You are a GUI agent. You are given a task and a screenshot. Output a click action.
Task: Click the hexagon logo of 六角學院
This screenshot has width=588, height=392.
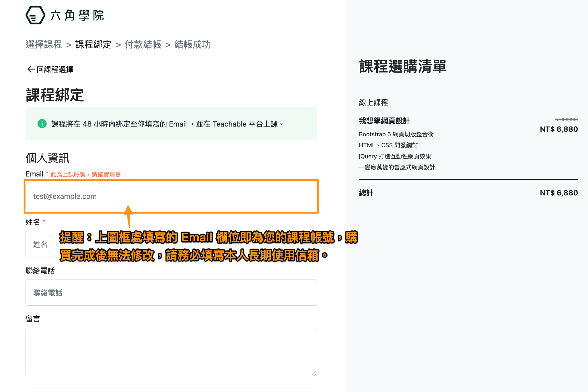pos(35,15)
